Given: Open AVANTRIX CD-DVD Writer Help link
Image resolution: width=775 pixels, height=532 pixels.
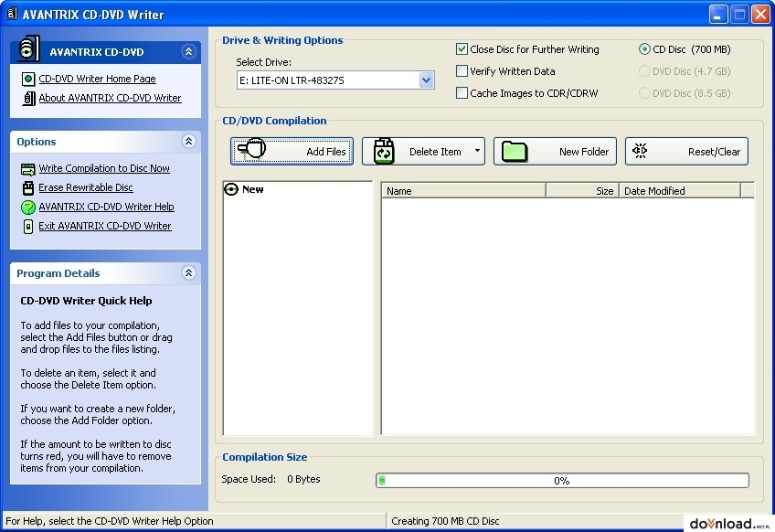Looking at the screenshot, I should (106, 207).
